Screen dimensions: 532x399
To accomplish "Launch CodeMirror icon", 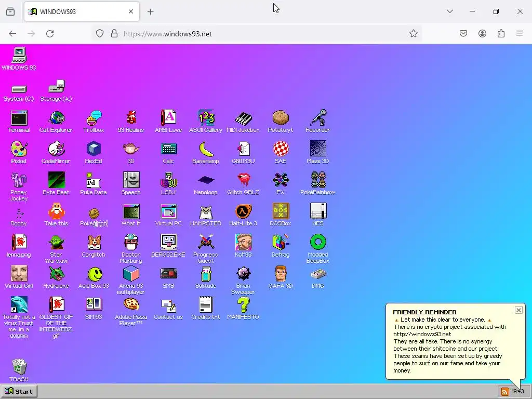I will tap(56, 149).
